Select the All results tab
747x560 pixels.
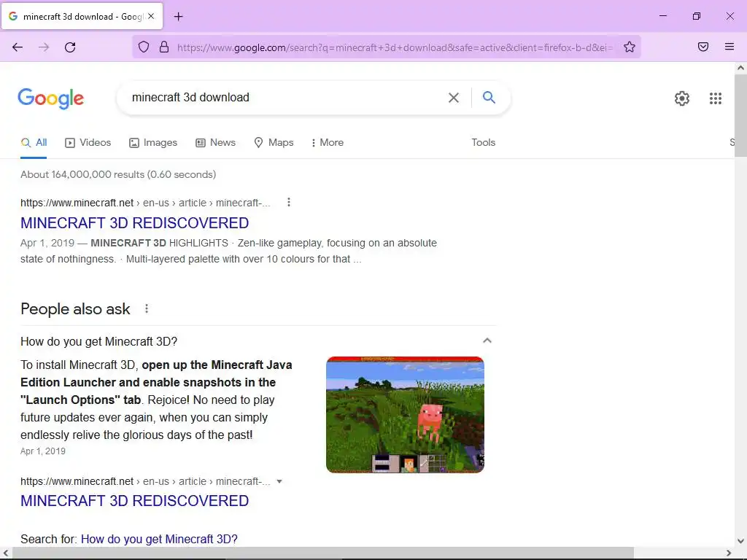pyautogui.click(x=34, y=142)
